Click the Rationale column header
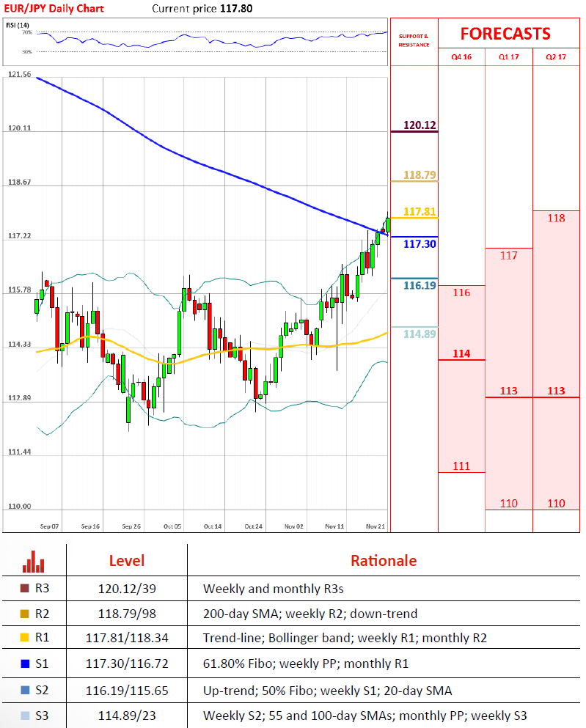This screenshot has width=586, height=728. [383, 561]
